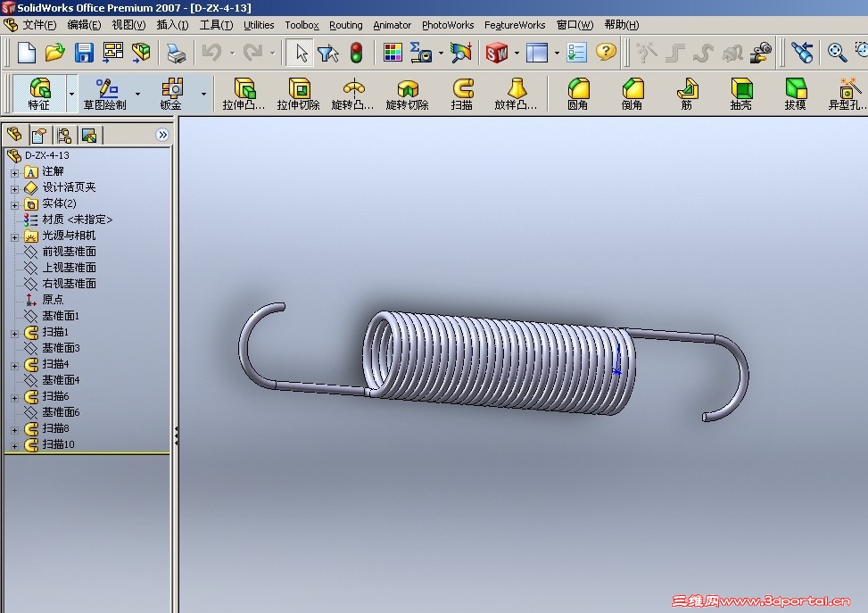Expand panel with double-chevron button
Viewport: 868px width, 613px height.
(162, 135)
